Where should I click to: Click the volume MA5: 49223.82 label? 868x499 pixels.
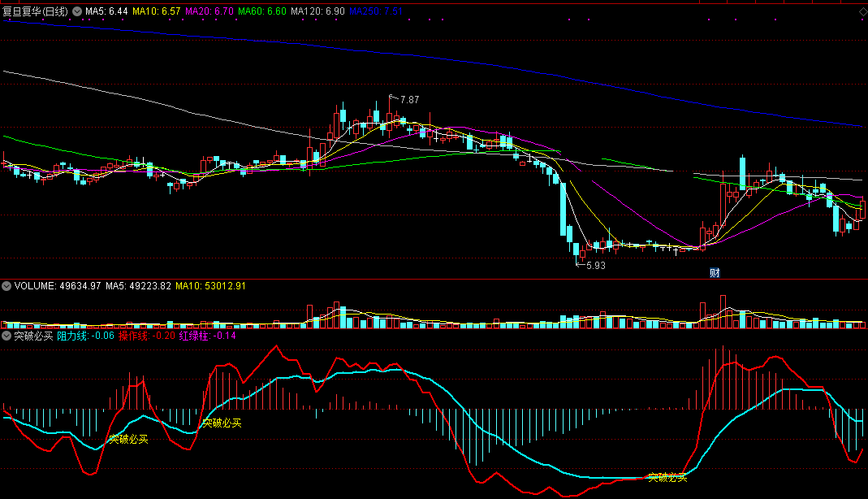coord(138,286)
